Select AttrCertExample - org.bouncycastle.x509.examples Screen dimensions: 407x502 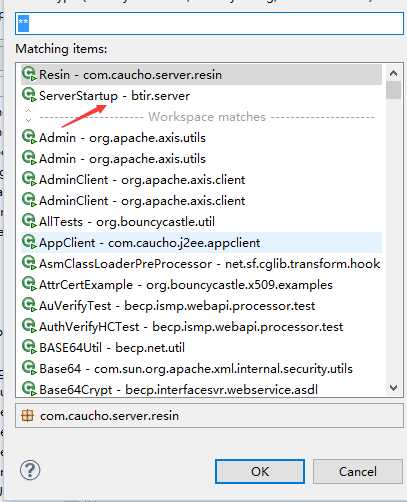(x=201, y=285)
